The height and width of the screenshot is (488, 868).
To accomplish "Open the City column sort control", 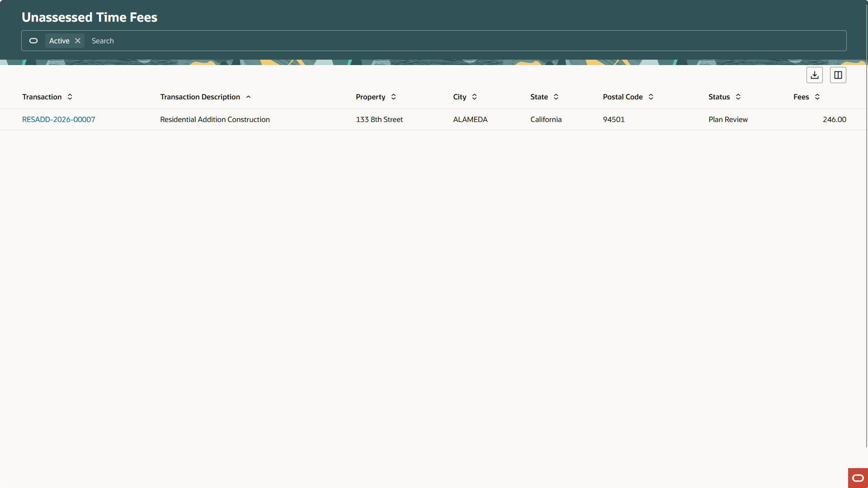I will point(474,97).
